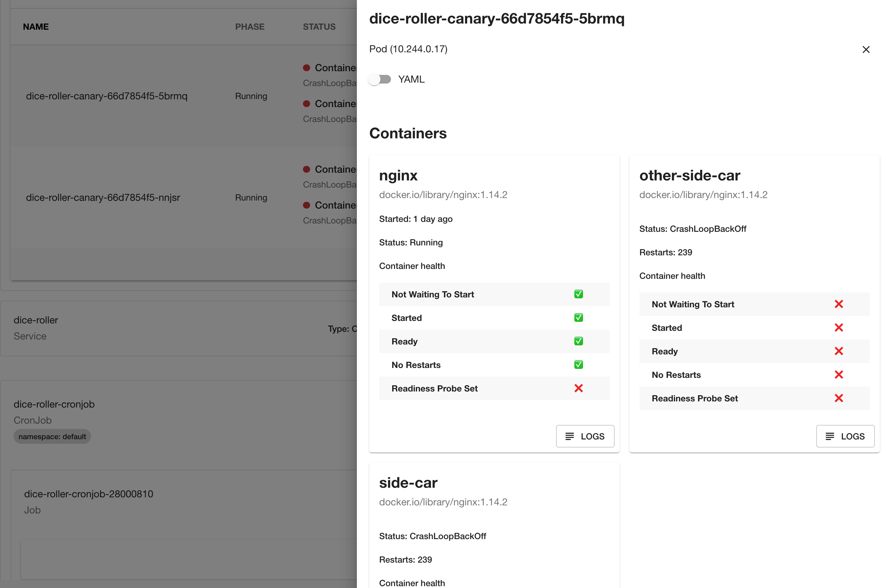Select pod dice-roller-canary-66d7854f5-5brmq row
This screenshot has width=886, height=588.
(x=107, y=96)
